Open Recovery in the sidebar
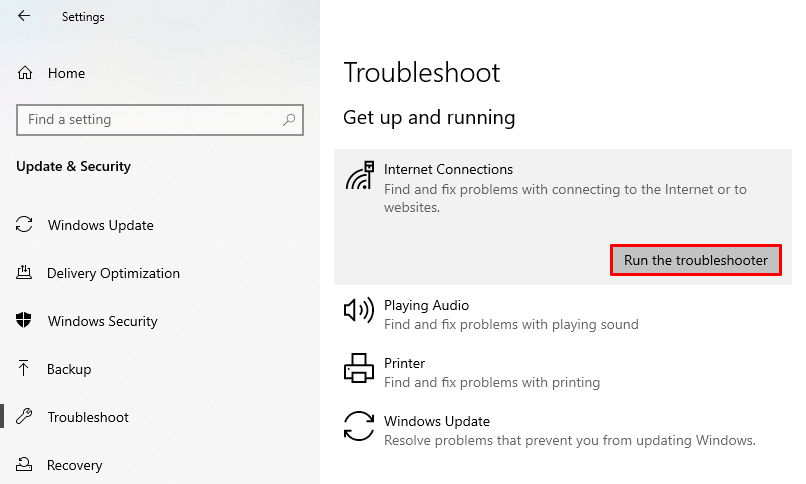Viewport: 806px width, 484px height. pos(74,465)
